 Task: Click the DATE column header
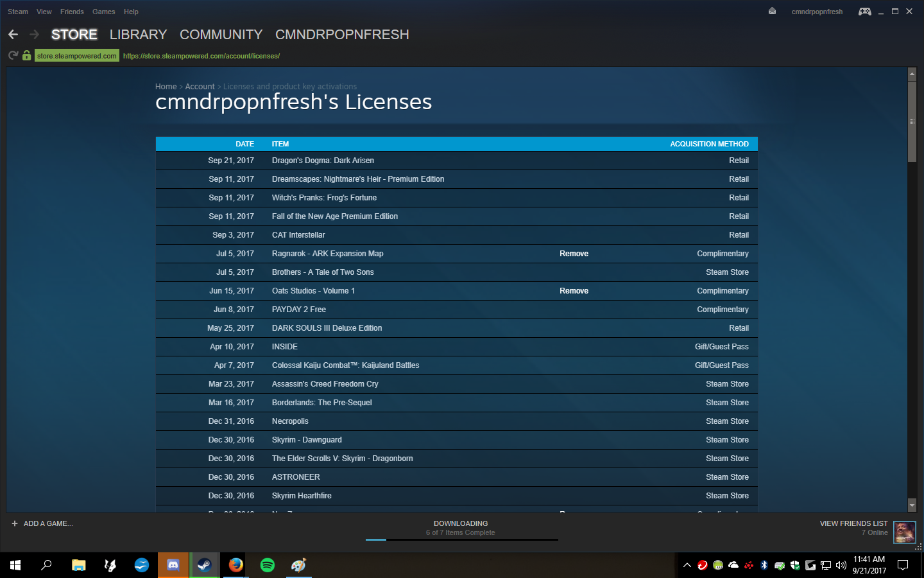[244, 144]
